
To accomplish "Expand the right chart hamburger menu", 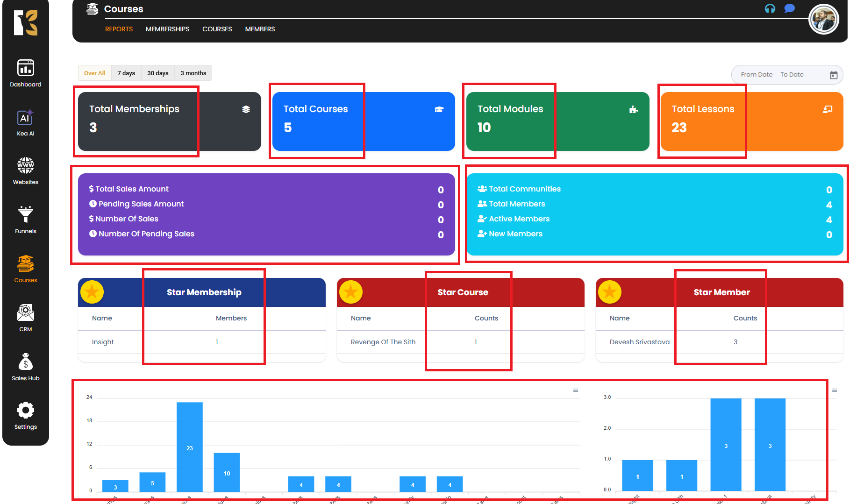I will 835,390.
